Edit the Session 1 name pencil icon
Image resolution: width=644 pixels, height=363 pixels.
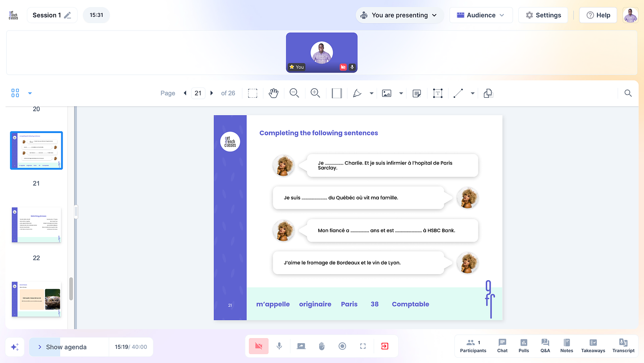point(68,15)
